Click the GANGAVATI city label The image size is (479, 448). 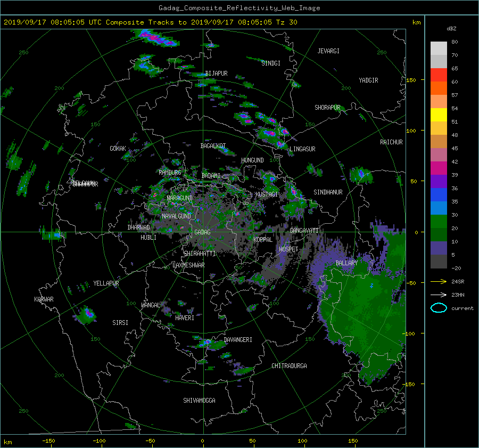304,231
